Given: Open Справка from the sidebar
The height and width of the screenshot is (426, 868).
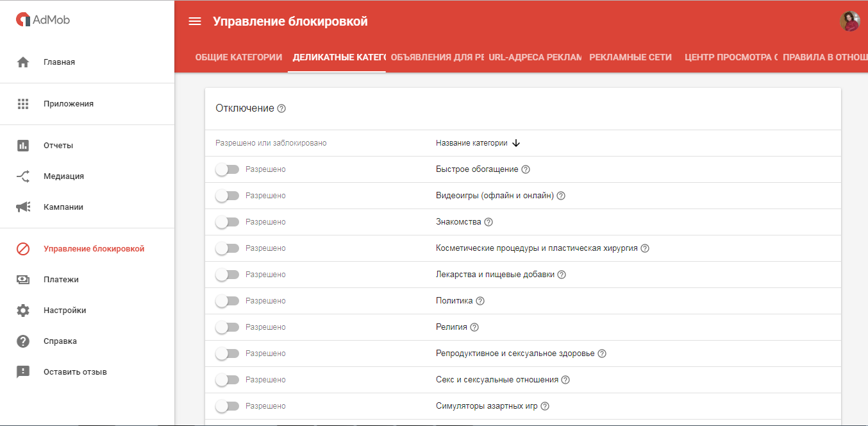Looking at the screenshot, I should pyautogui.click(x=62, y=341).
